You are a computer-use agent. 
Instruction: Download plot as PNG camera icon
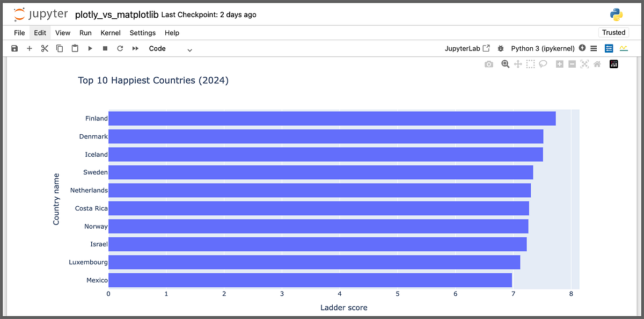point(489,64)
